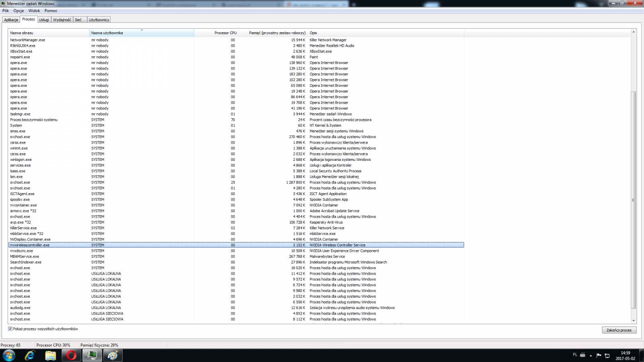Viewport: 644px width, 362px height.
Task: Open the Windows Start menu orb
Action: pos(9,355)
